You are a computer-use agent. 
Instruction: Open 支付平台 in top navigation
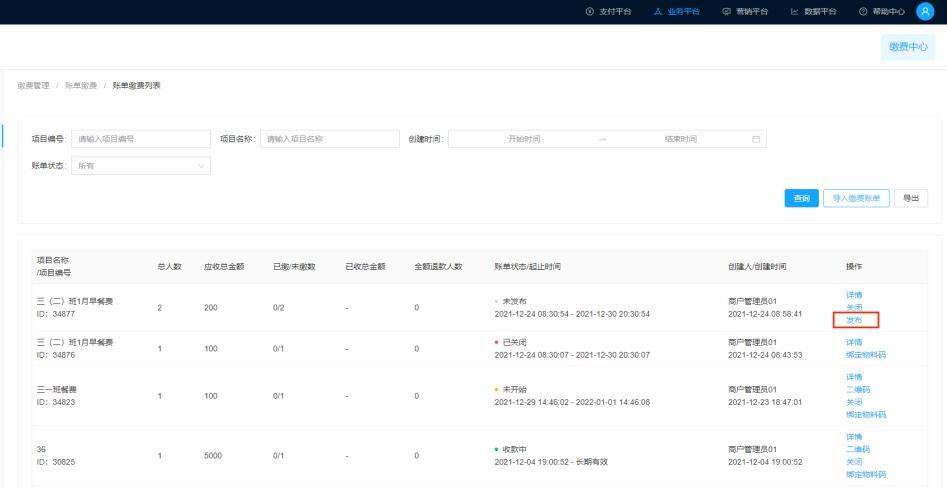point(608,11)
